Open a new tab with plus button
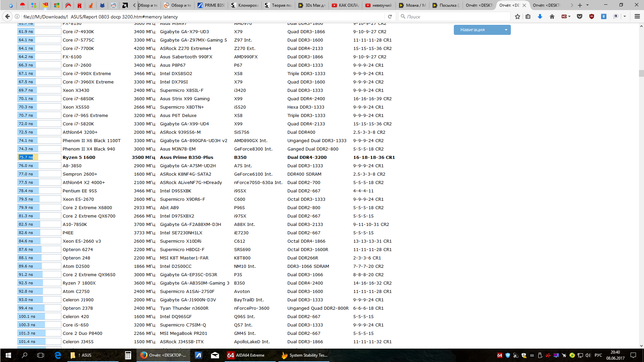644x362 pixels. point(580,5)
